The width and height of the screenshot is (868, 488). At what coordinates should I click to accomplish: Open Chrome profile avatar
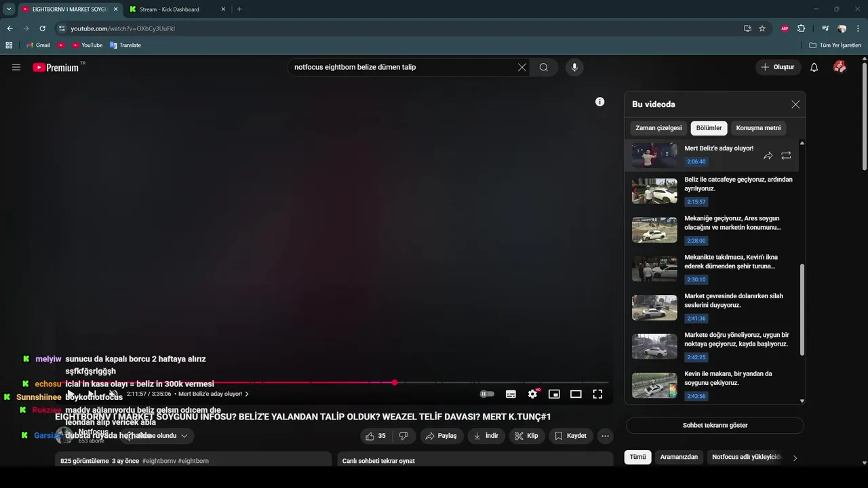click(842, 28)
